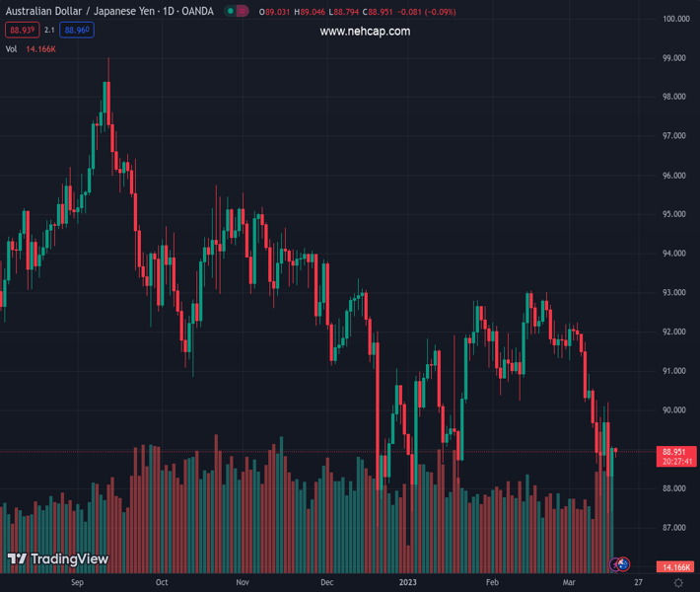The height and width of the screenshot is (592, 700).
Task: Click the 93.000 price axis label
Action: point(674,293)
